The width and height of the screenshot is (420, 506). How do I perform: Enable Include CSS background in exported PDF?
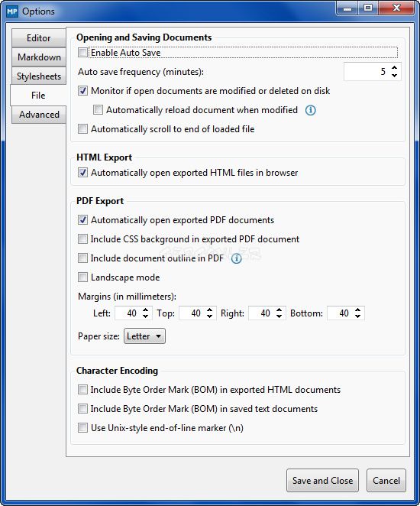pyautogui.click(x=82, y=239)
